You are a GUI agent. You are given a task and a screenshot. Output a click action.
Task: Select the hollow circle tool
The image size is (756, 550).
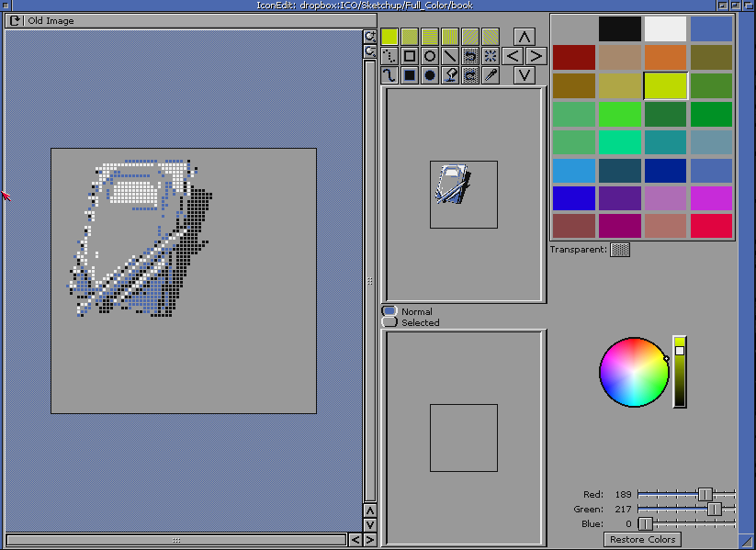coord(430,56)
